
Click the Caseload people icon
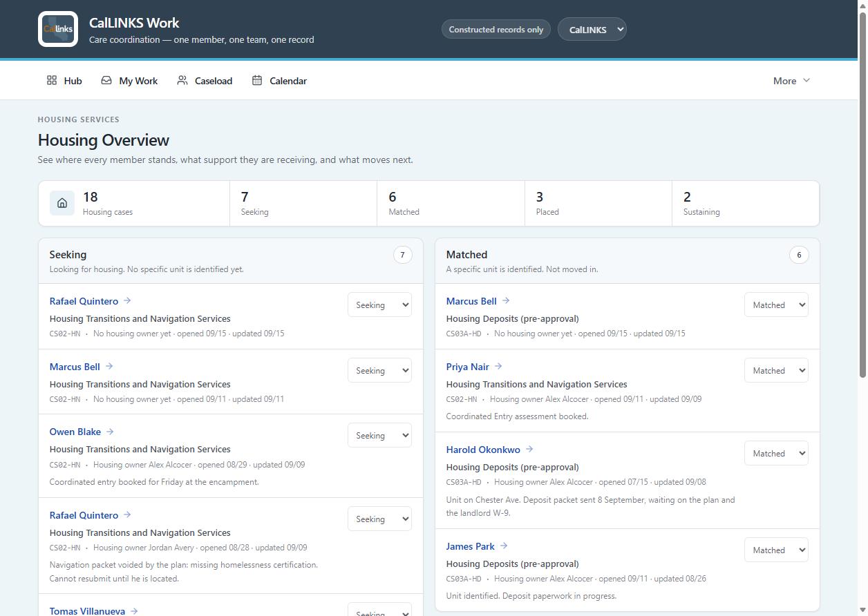click(x=182, y=81)
